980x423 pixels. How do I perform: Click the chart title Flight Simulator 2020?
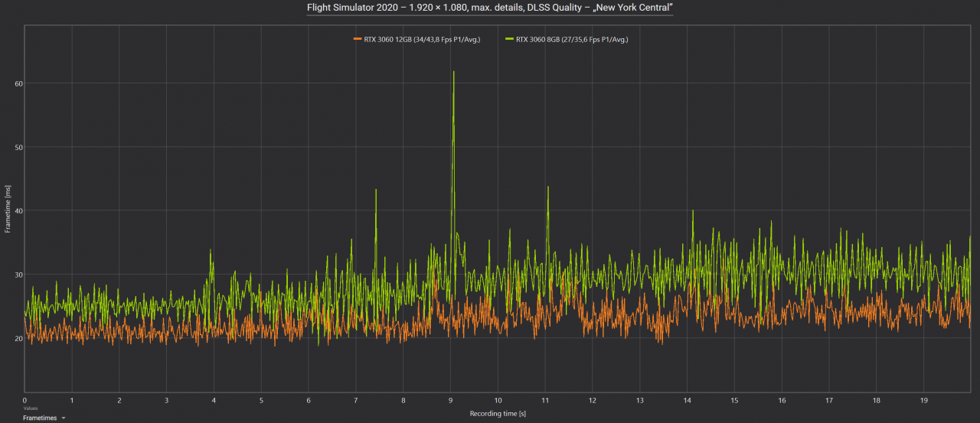(490, 8)
